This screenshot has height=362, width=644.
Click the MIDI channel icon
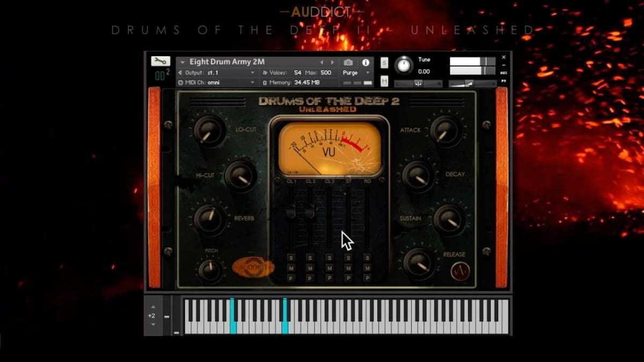(x=180, y=83)
